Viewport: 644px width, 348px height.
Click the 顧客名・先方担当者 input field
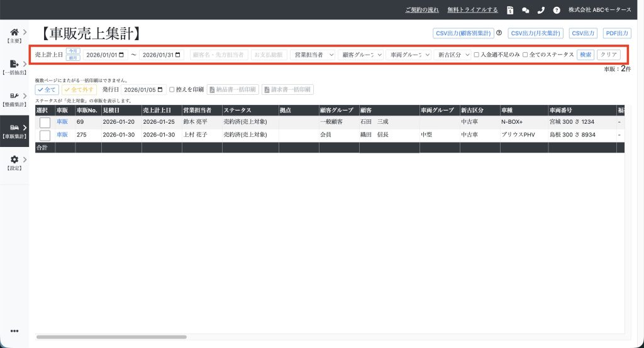(219, 55)
